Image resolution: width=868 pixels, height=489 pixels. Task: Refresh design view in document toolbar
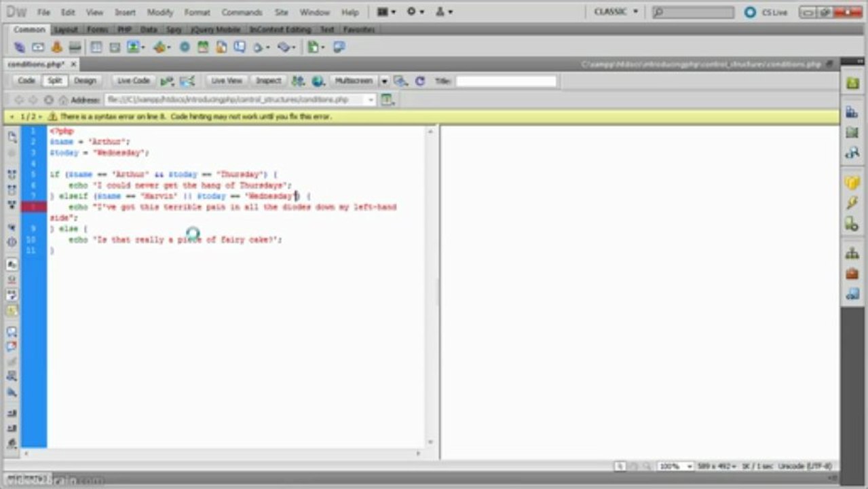pyautogui.click(x=420, y=81)
